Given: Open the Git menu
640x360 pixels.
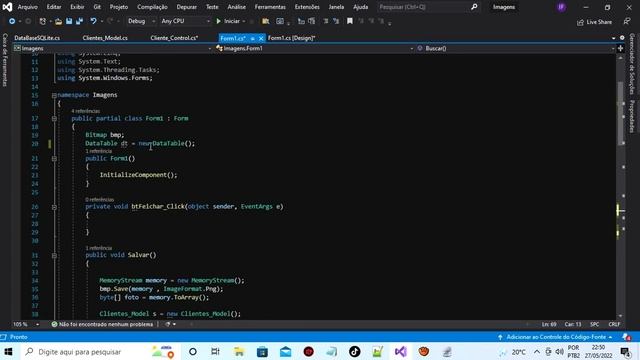Looking at the screenshot, I should point(97,7).
